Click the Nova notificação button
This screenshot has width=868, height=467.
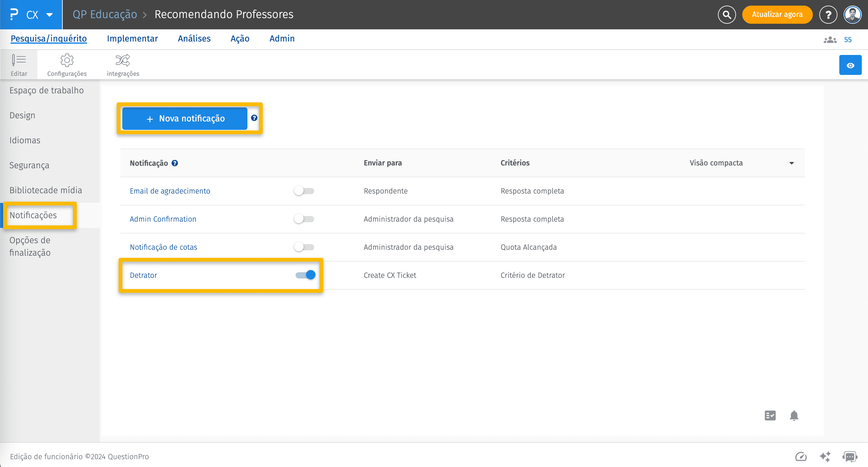[185, 118]
